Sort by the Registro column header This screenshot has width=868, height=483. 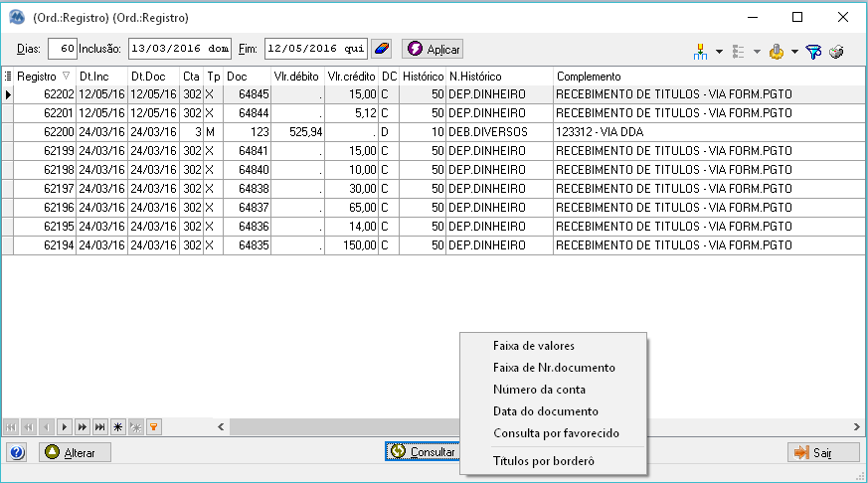[45, 77]
